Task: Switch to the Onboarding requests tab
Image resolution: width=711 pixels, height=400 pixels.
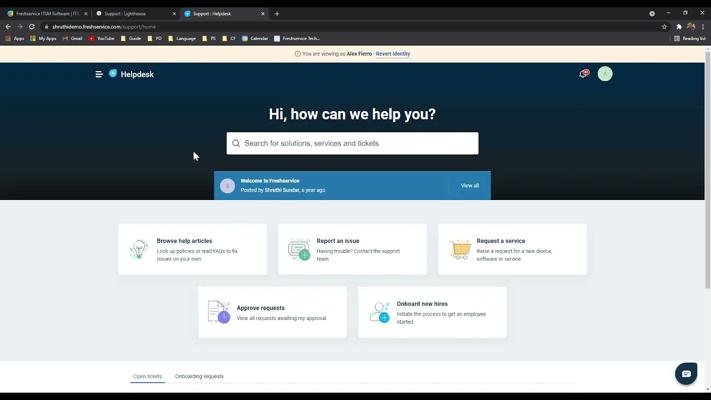Action: [199, 376]
